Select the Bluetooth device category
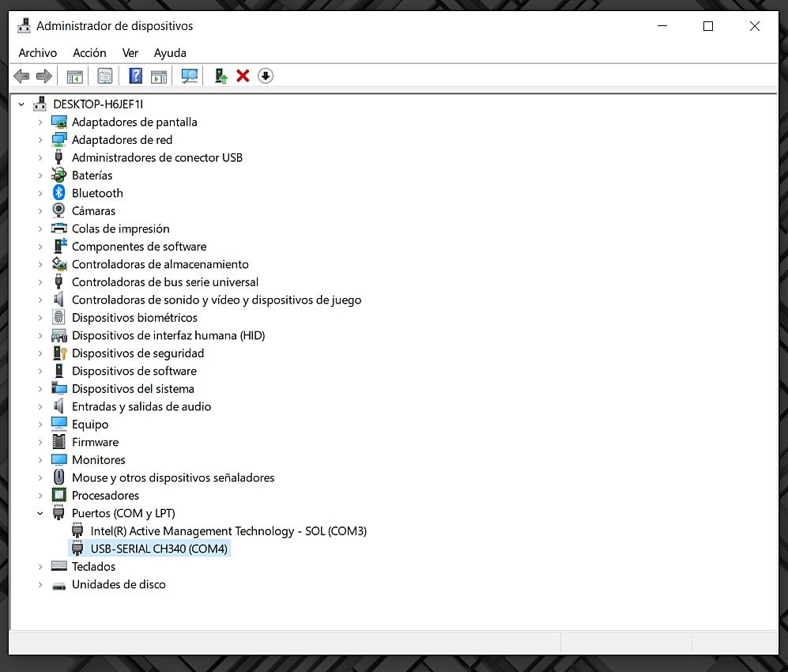788x672 pixels. click(96, 192)
